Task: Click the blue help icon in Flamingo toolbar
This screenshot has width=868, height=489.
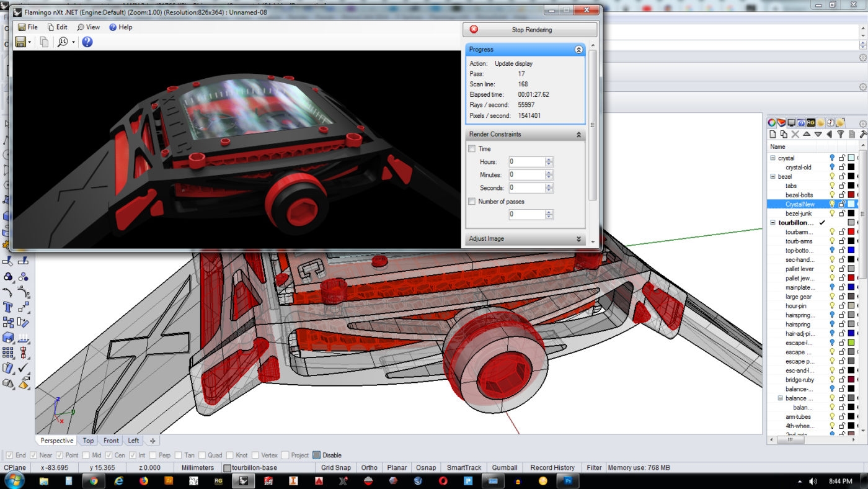Action: tap(87, 42)
